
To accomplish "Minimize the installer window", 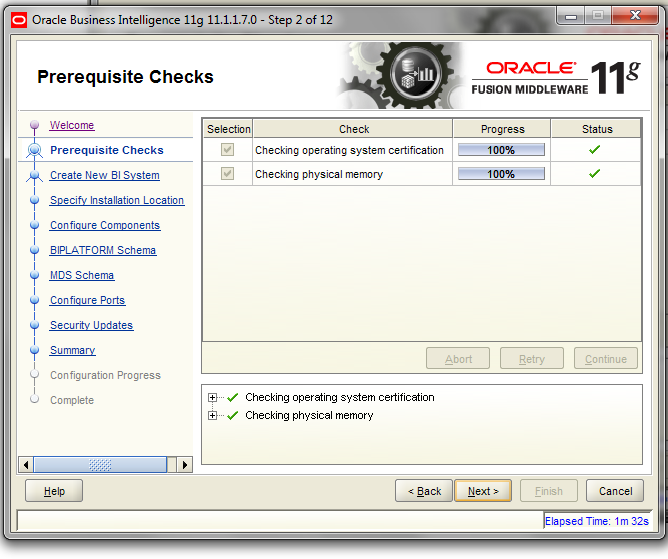I will click(x=570, y=16).
